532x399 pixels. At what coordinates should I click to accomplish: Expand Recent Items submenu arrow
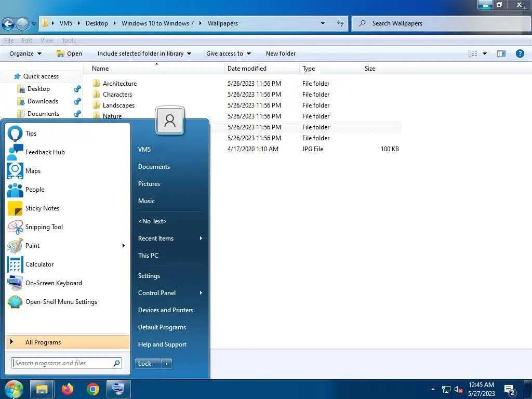201,238
